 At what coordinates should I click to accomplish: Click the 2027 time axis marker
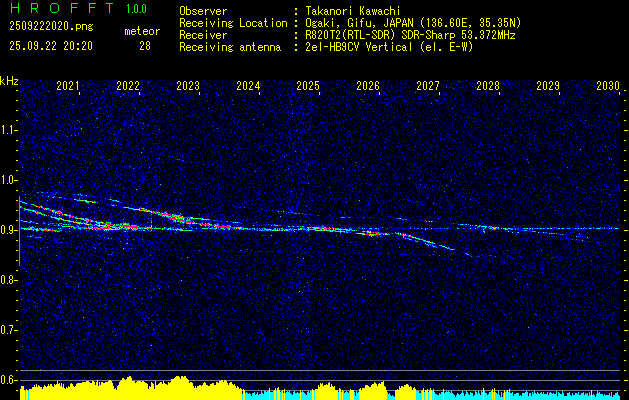pyautogui.click(x=428, y=85)
